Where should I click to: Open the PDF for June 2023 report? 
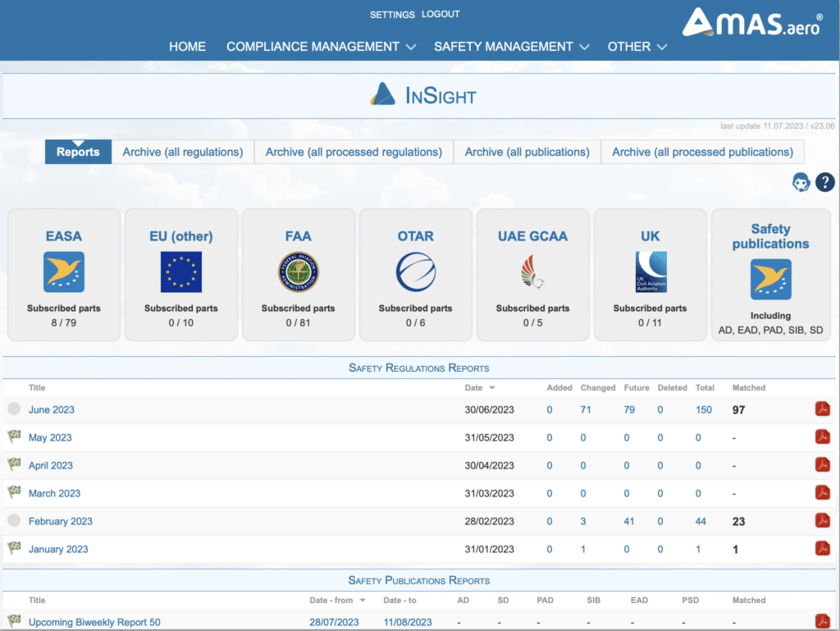click(x=822, y=409)
